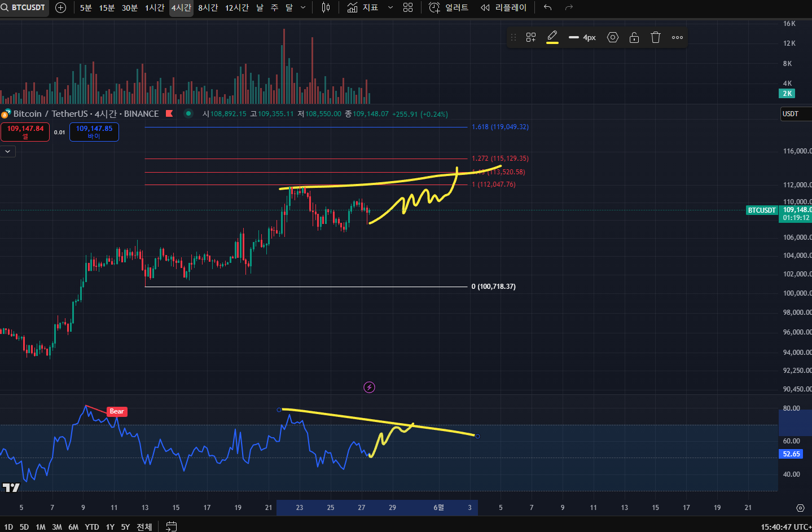Open the BTCUSDT symbol search
Viewport: 812px width, 532px height.
click(x=24, y=7)
